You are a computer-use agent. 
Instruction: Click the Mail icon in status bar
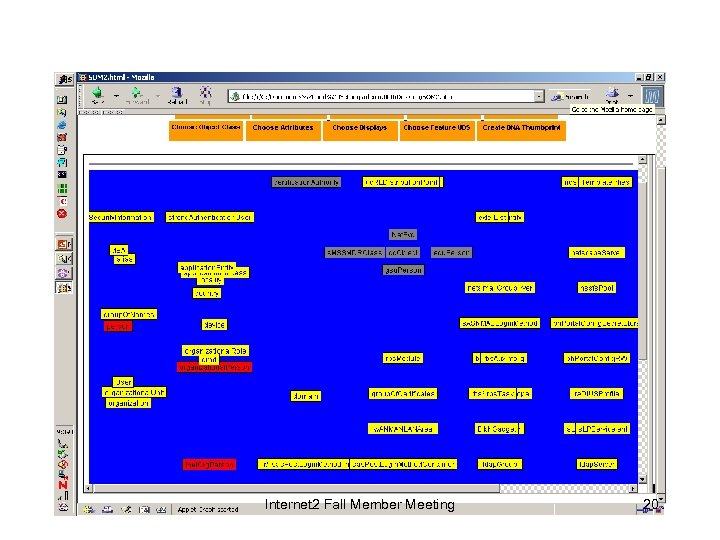tap(107, 509)
